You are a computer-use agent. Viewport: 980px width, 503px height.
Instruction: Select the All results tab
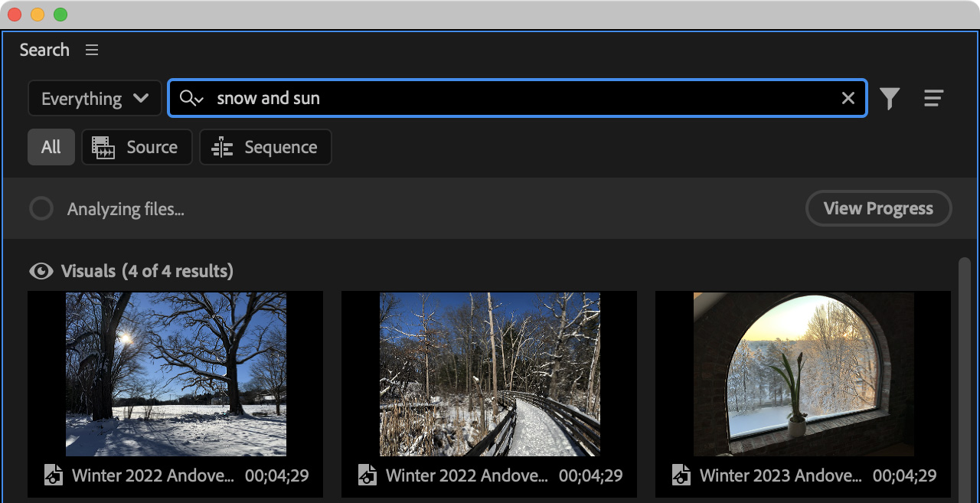[51, 147]
